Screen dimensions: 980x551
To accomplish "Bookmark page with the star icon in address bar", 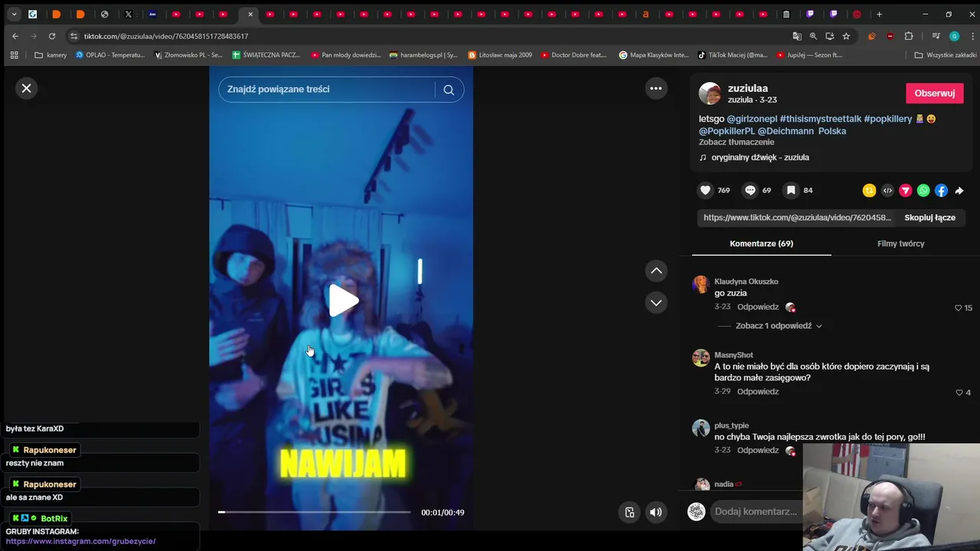I will pyautogui.click(x=846, y=36).
